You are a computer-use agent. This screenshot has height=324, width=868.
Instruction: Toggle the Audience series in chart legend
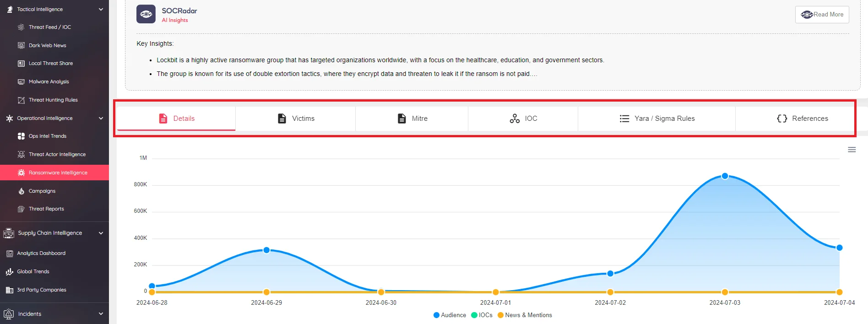click(450, 315)
